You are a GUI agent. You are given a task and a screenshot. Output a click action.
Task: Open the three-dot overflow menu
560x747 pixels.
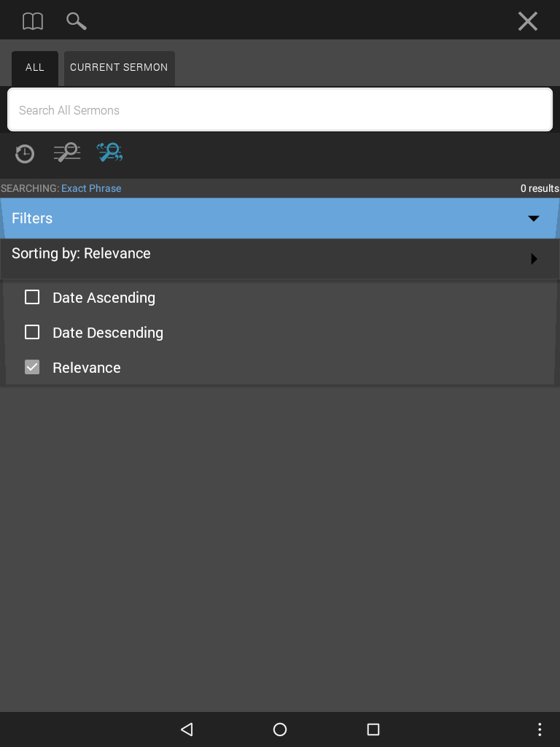(x=540, y=729)
